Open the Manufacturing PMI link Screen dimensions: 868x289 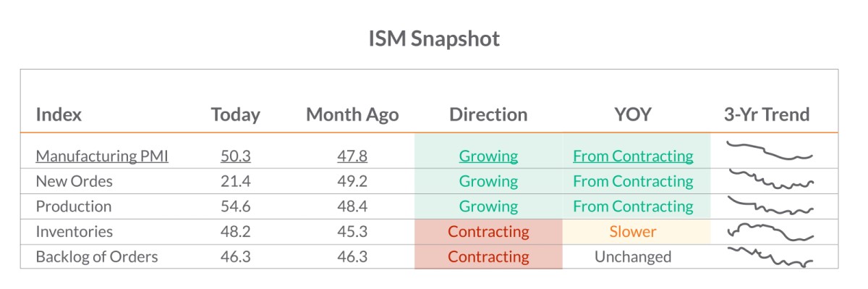tap(102, 156)
